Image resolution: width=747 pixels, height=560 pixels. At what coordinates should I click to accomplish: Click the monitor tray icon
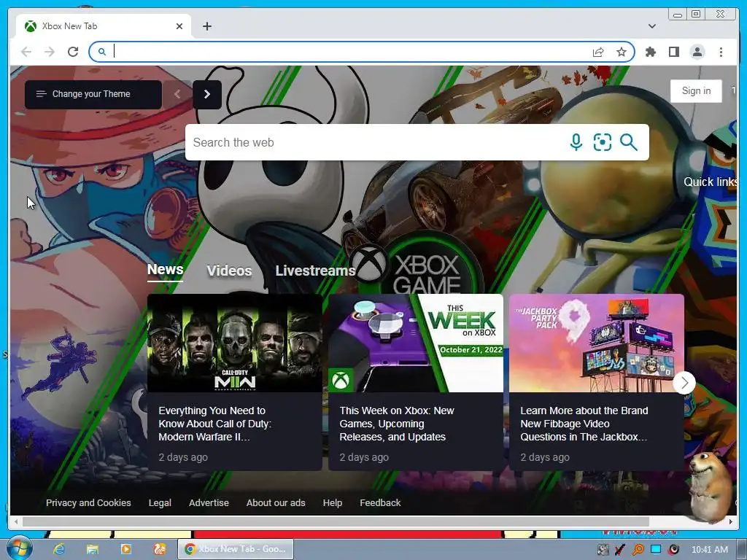[x=656, y=550]
